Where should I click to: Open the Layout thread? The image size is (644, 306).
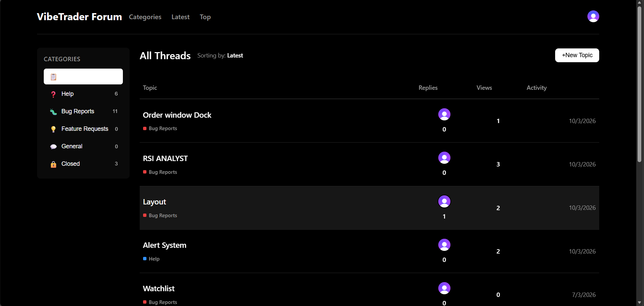click(155, 202)
